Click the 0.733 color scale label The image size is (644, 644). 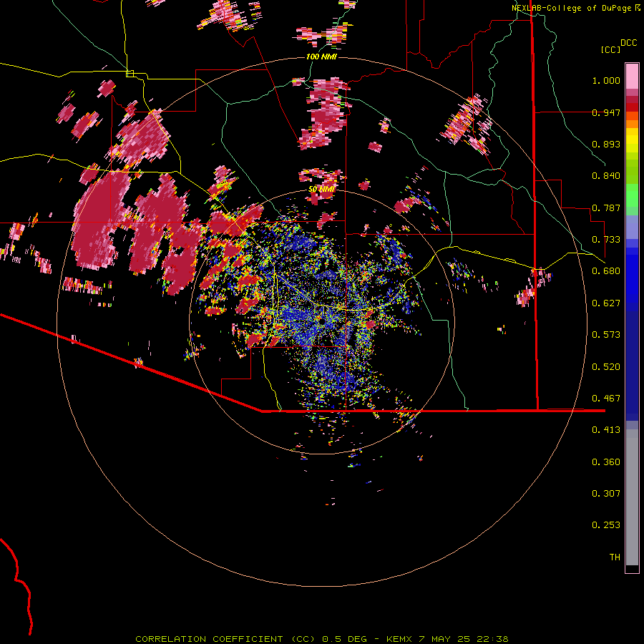point(606,240)
